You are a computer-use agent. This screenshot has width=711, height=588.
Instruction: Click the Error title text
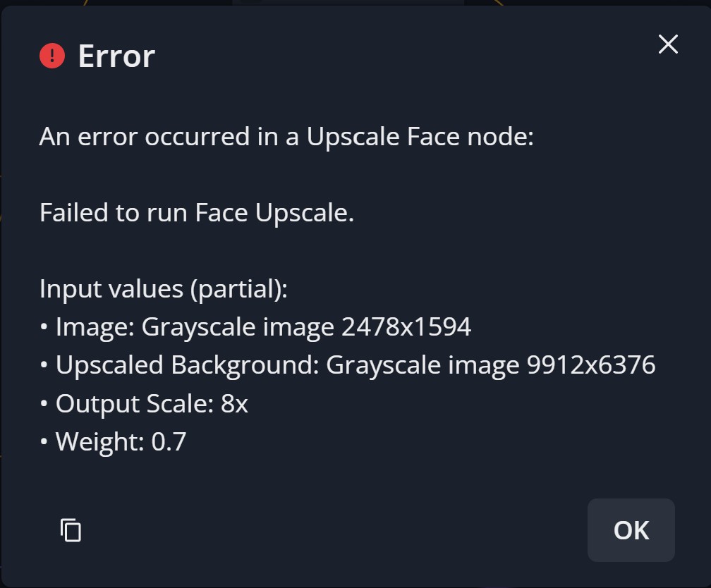coord(117,55)
